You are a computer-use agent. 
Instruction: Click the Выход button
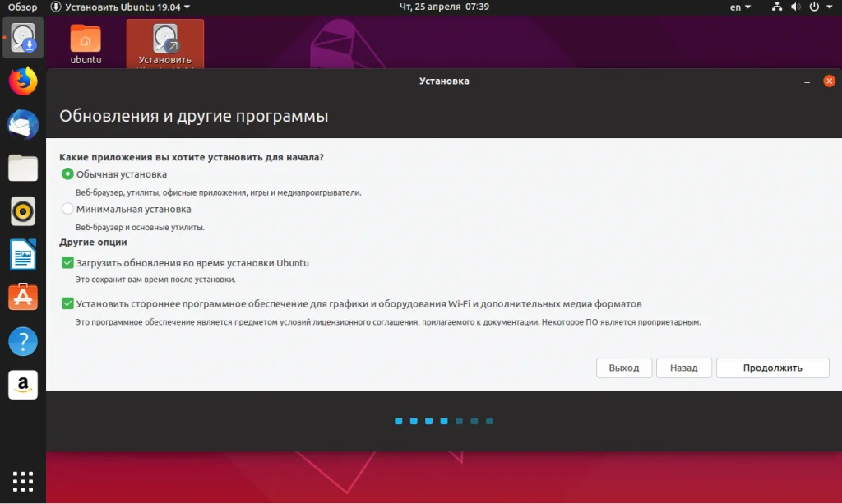tap(623, 368)
